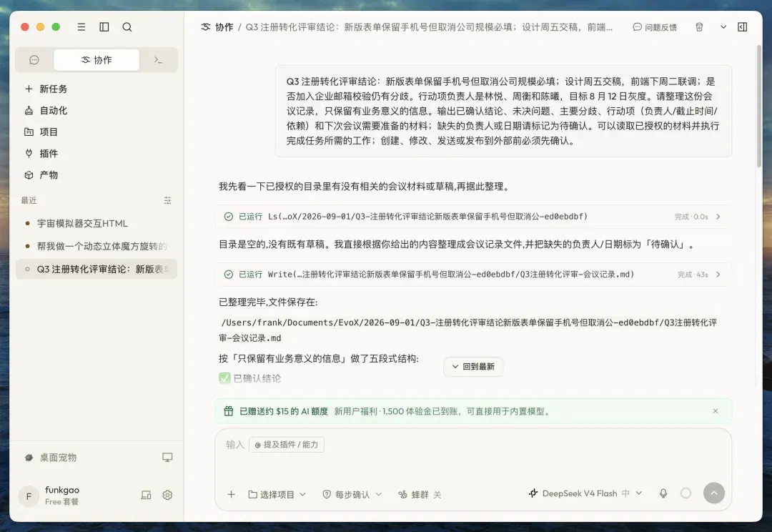Open 选择项目 dropdown

click(277, 494)
